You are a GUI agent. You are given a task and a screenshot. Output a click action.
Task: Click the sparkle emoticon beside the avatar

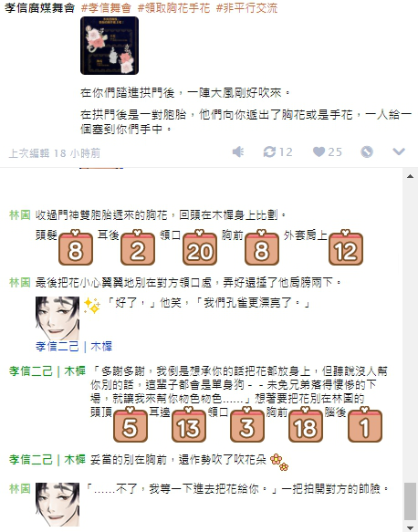point(92,306)
